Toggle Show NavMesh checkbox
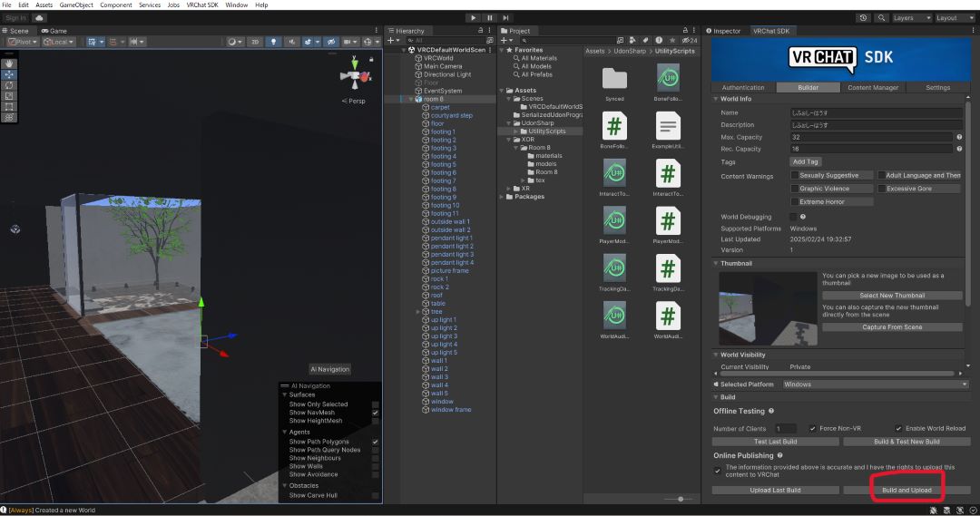980x516 pixels. pyautogui.click(x=375, y=413)
